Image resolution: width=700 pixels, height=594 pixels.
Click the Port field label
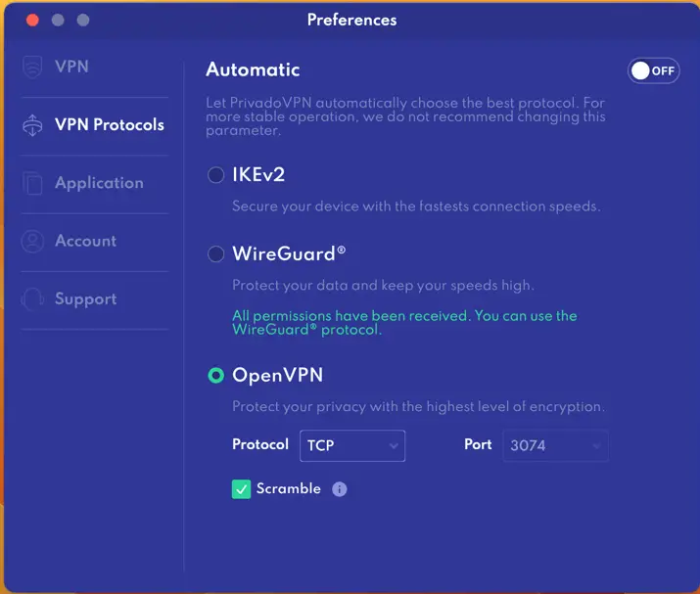click(x=478, y=444)
